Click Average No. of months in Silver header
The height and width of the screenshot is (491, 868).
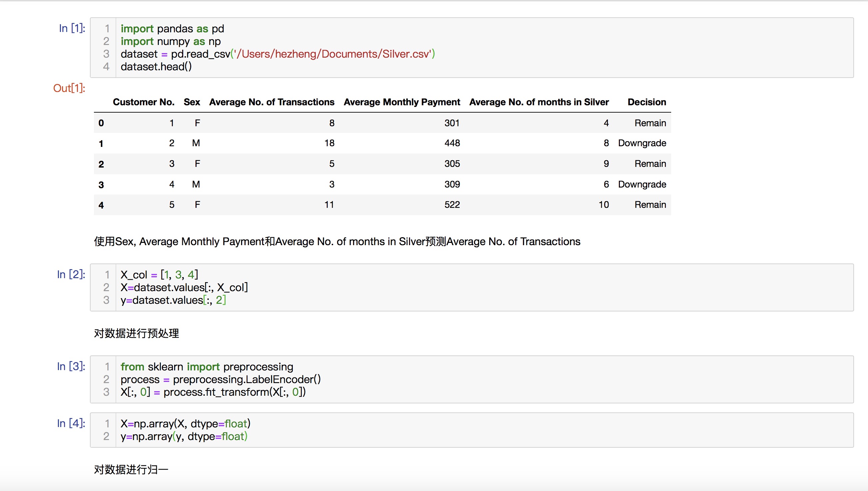click(539, 102)
